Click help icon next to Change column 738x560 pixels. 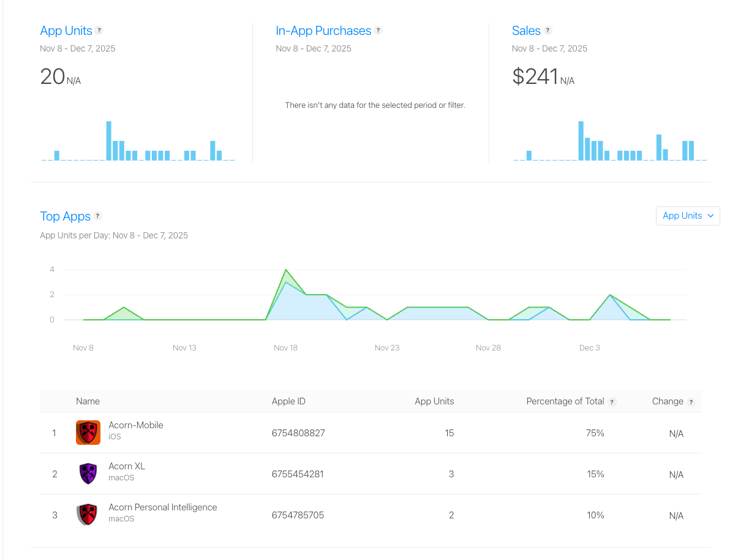pos(691,402)
